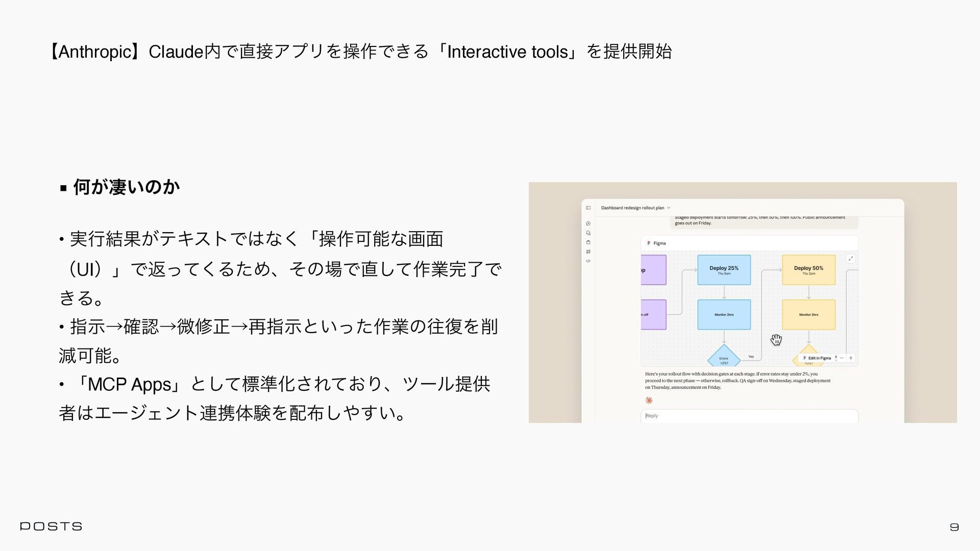The height and width of the screenshot is (551, 980).
Task: Click the orange Claude spark icon
Action: pos(649,400)
